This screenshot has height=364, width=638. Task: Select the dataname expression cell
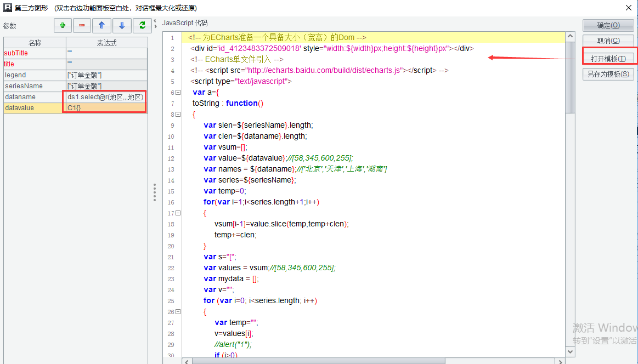pyautogui.click(x=106, y=97)
